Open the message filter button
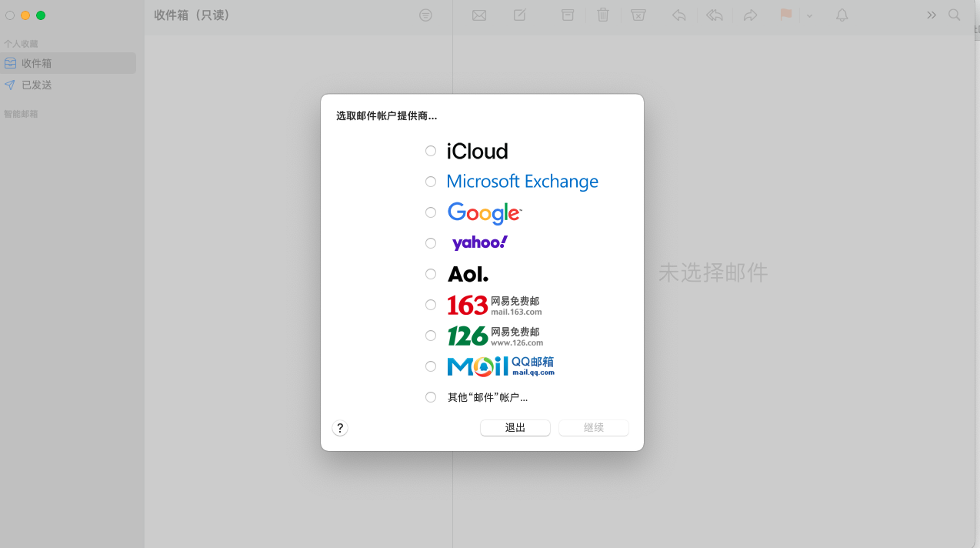The image size is (980, 548). [425, 15]
